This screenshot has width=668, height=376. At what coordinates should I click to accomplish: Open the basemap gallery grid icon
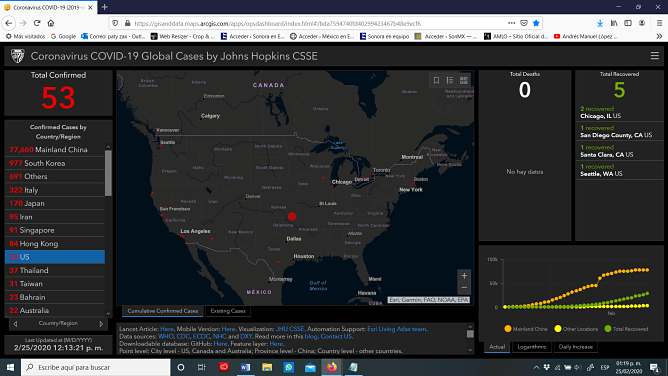coord(464,80)
